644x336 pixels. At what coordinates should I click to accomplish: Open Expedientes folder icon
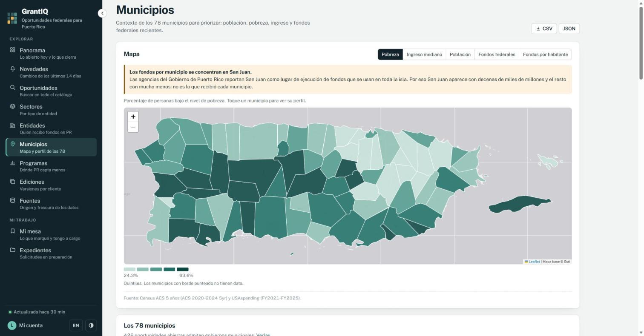13,250
